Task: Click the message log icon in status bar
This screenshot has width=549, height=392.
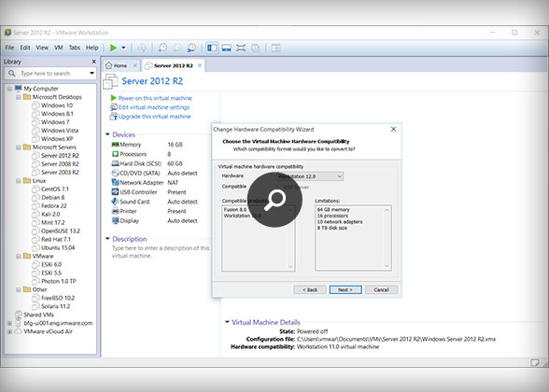Action: (x=535, y=362)
